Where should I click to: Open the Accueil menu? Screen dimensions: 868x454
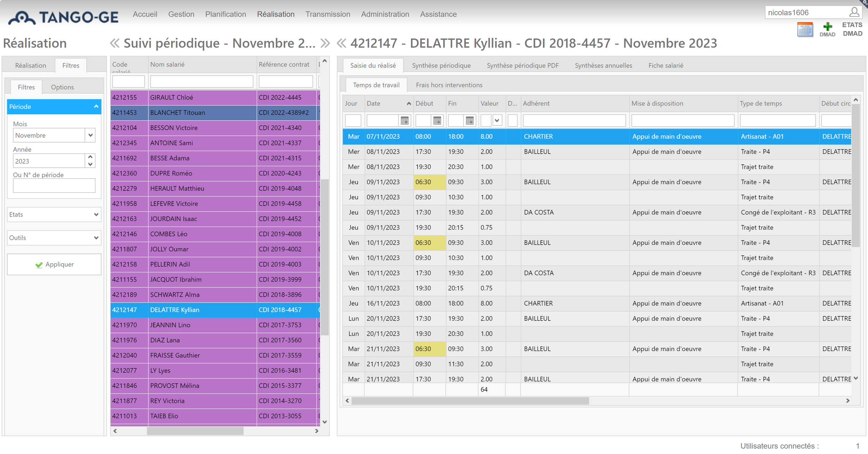145,14
